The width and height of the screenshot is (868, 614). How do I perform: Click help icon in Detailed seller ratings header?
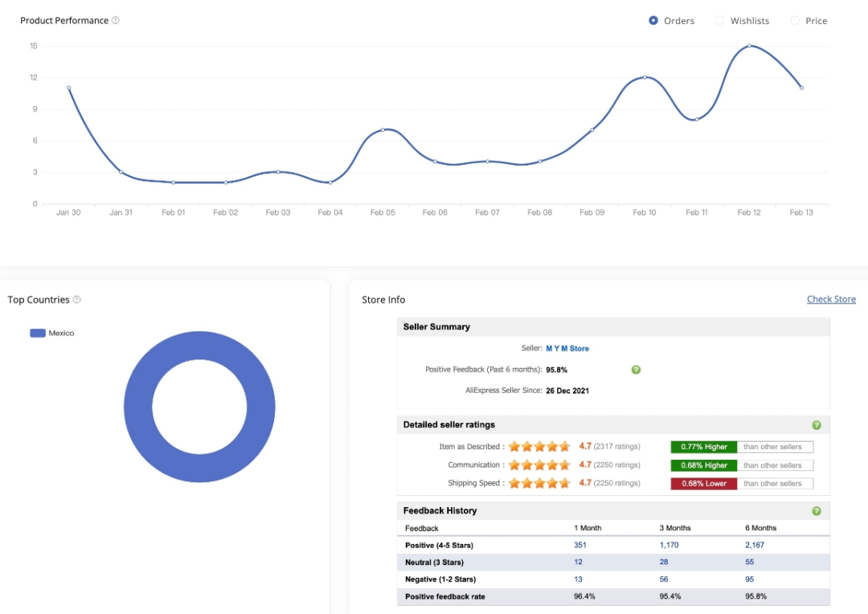click(x=817, y=425)
